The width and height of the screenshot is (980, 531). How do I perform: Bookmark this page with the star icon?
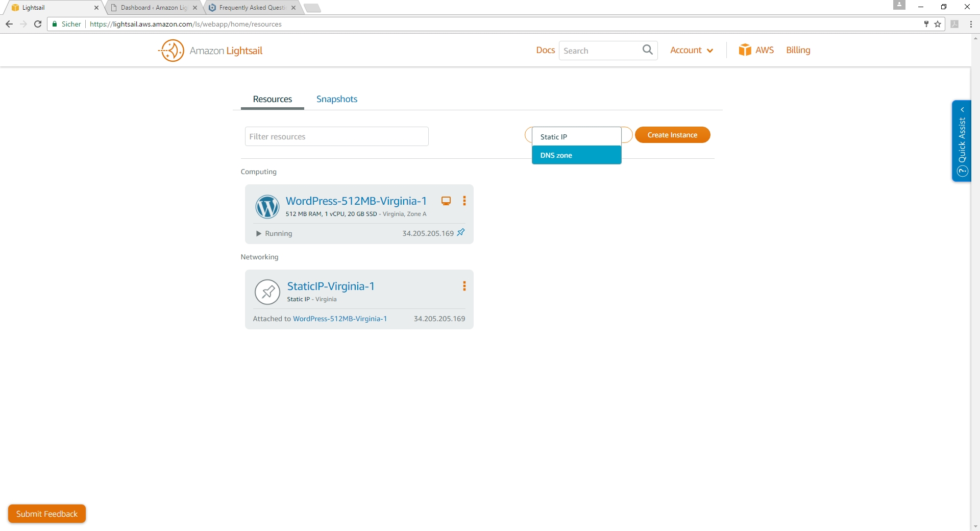[938, 24]
